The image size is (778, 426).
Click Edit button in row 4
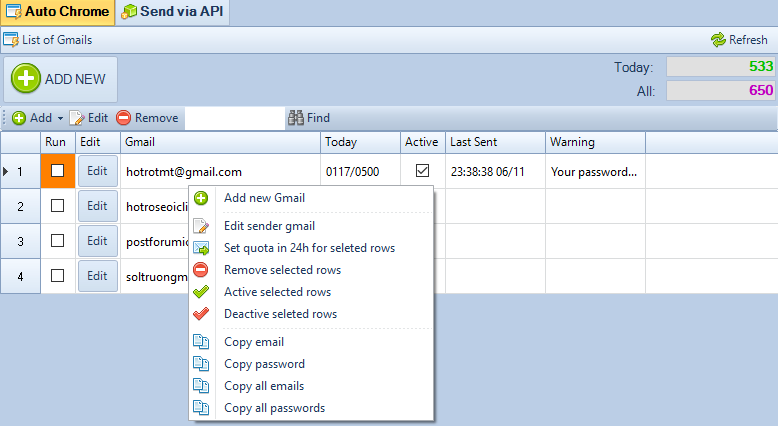(98, 276)
